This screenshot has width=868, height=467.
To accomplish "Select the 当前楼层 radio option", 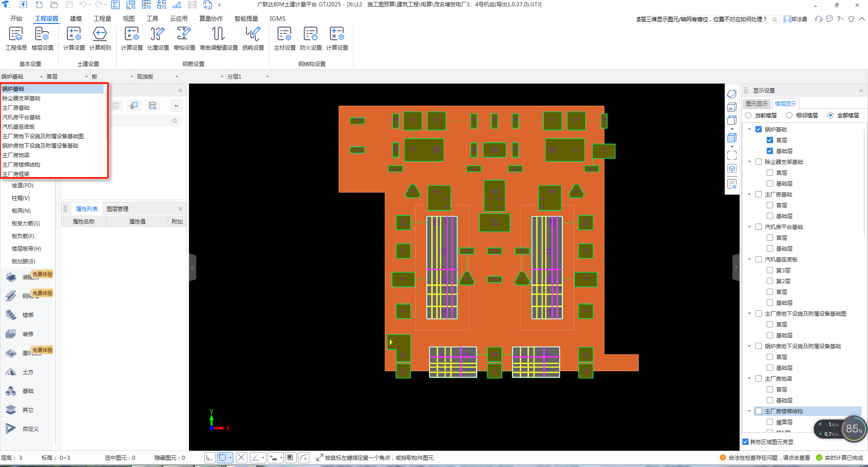I will coord(749,115).
